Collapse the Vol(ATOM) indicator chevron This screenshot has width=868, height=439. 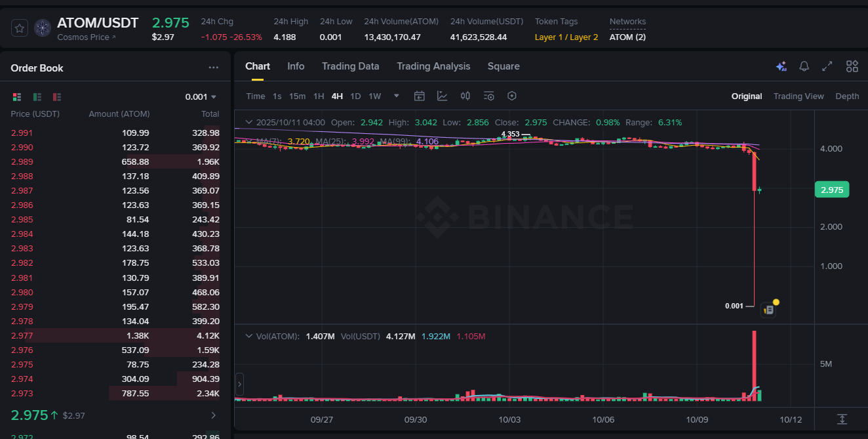[x=248, y=336]
